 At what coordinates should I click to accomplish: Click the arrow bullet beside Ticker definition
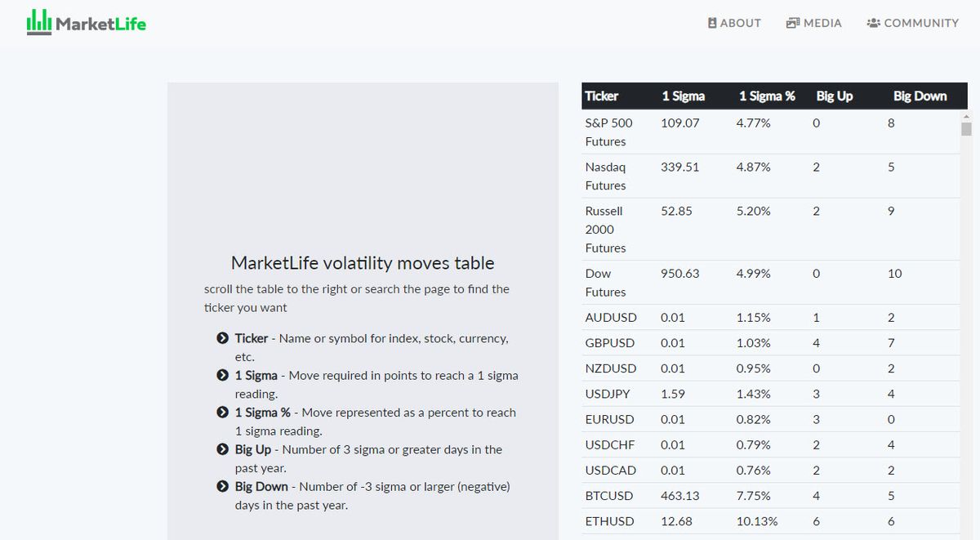[222, 338]
